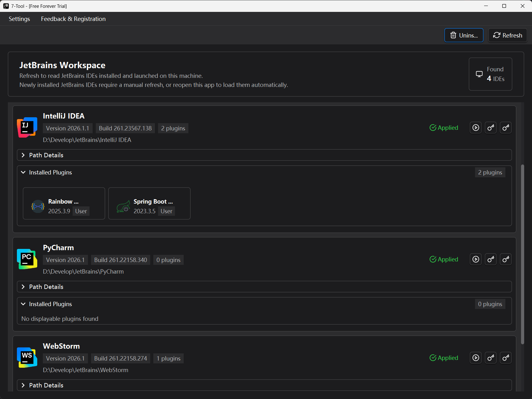Click the Spring Boot plugin icon
This screenshot has width=532, height=399.
coord(123,206)
